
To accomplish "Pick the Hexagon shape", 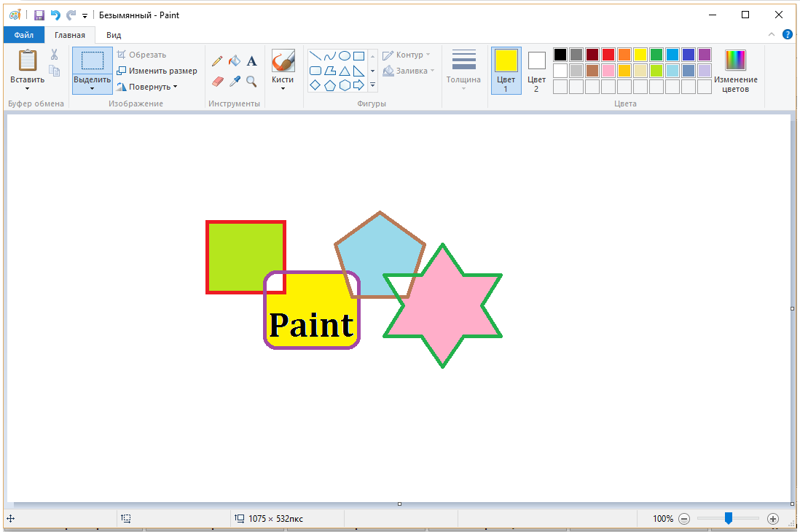I will (x=345, y=85).
